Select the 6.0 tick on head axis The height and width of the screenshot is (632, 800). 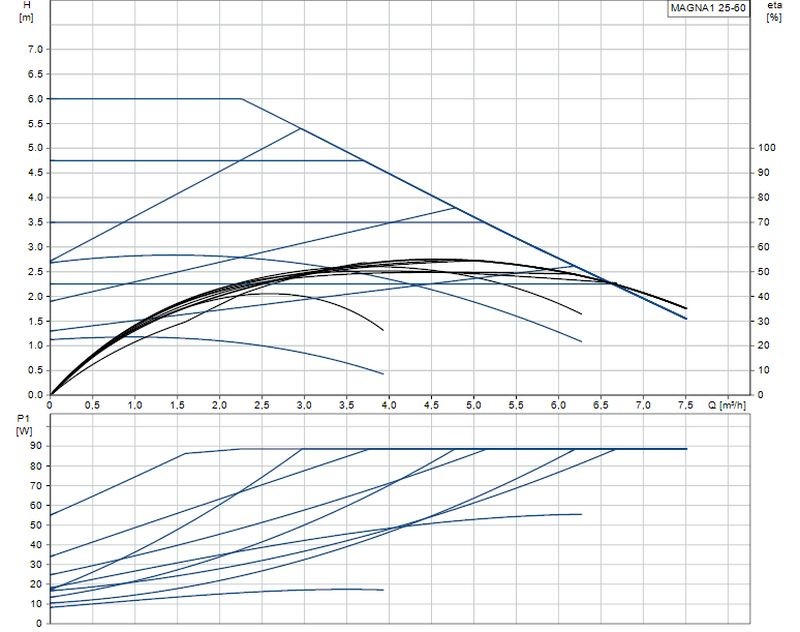(35, 99)
